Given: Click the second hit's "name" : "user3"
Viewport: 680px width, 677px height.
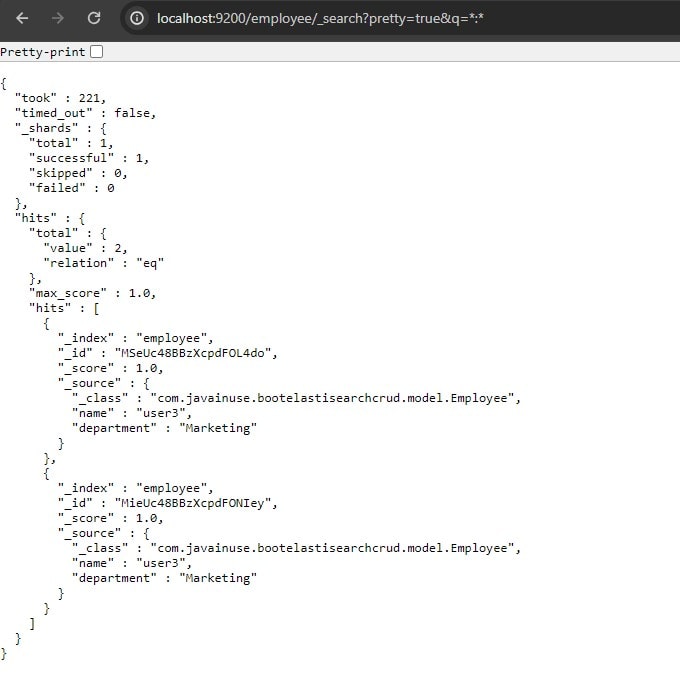Looking at the screenshot, I should pos(132,563).
